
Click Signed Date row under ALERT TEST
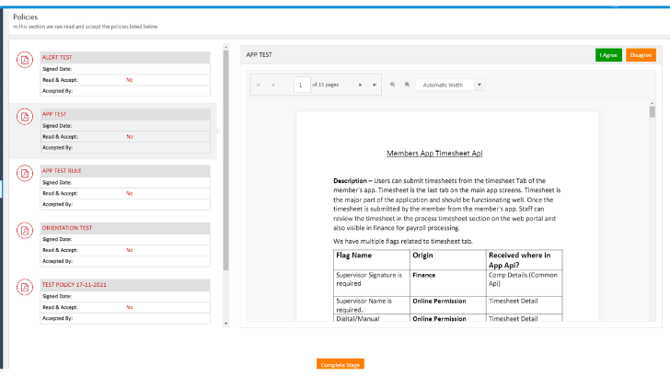click(x=125, y=69)
